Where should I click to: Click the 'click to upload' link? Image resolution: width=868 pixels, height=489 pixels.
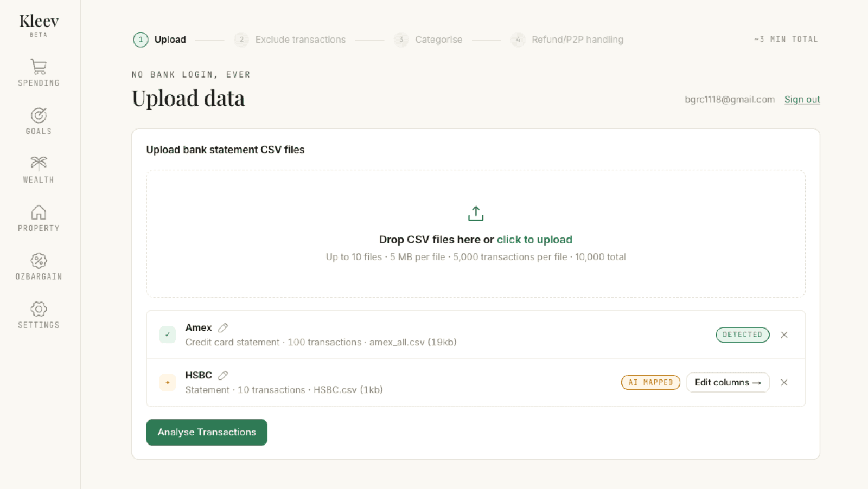click(534, 240)
